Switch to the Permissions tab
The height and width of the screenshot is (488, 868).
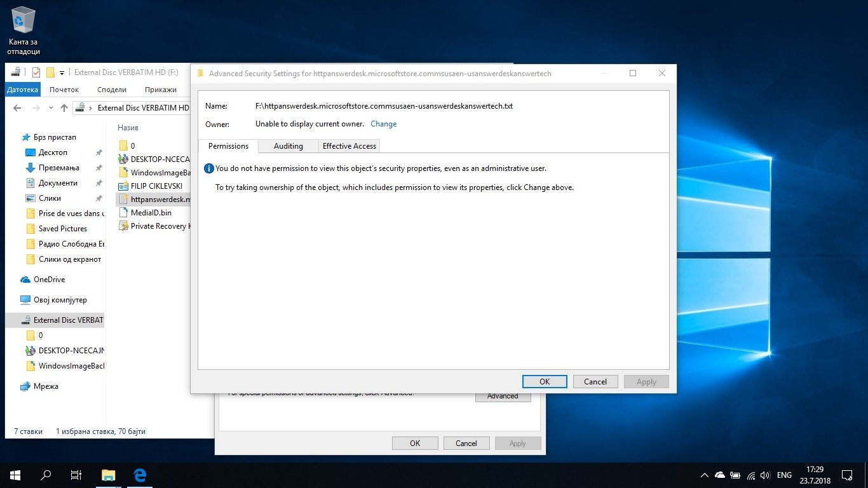(x=228, y=146)
